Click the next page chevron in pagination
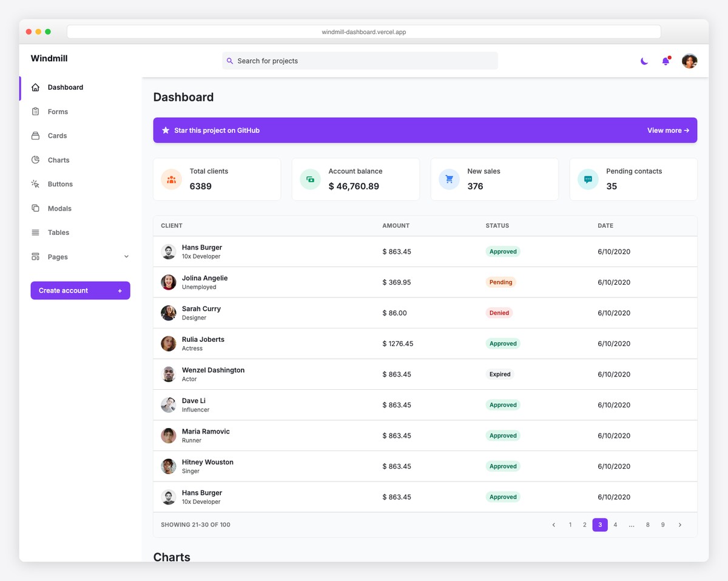The width and height of the screenshot is (728, 581). click(679, 525)
